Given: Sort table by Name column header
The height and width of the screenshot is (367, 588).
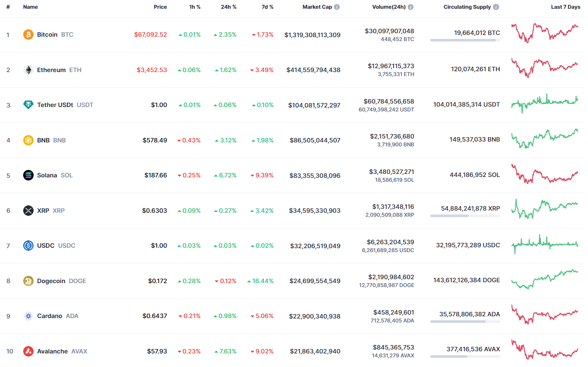Looking at the screenshot, I should (31, 7).
